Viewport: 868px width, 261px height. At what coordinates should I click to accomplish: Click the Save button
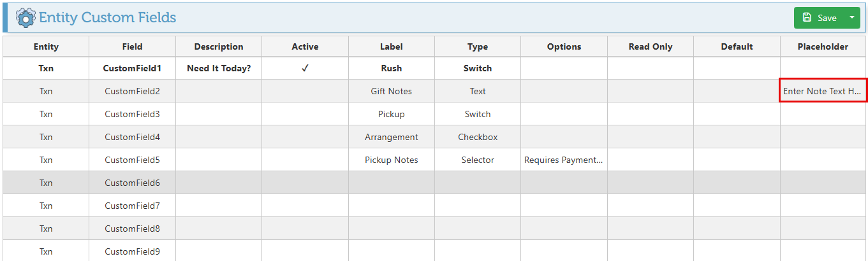[x=820, y=18]
